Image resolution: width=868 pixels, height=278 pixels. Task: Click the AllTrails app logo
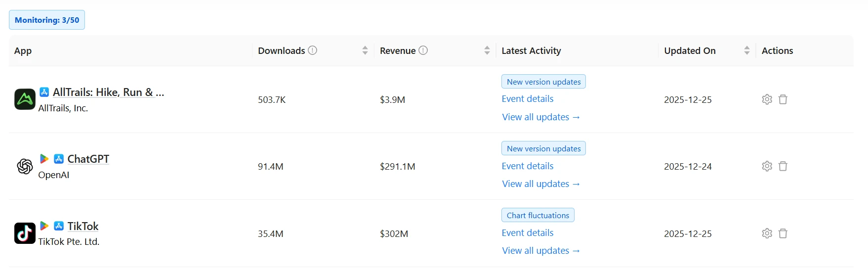[25, 99]
